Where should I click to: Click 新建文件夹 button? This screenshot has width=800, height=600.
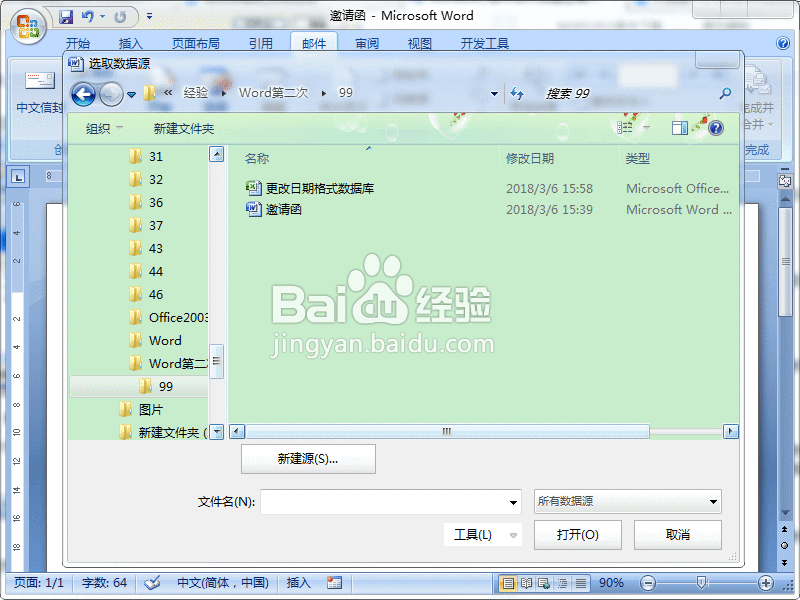click(x=184, y=129)
